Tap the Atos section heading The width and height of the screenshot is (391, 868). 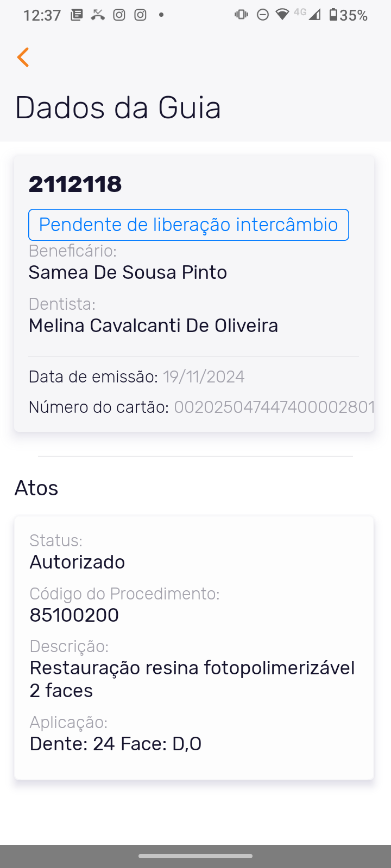click(x=36, y=488)
